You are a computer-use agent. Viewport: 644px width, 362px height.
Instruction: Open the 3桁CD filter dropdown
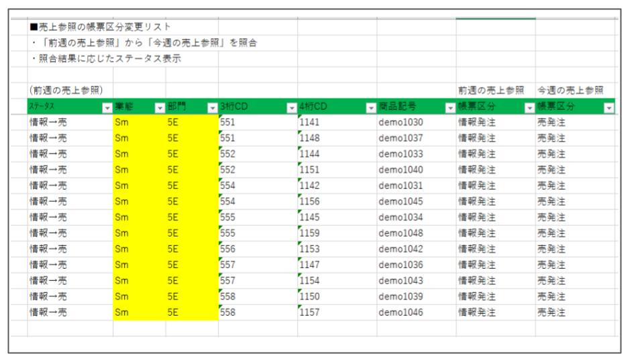point(291,107)
